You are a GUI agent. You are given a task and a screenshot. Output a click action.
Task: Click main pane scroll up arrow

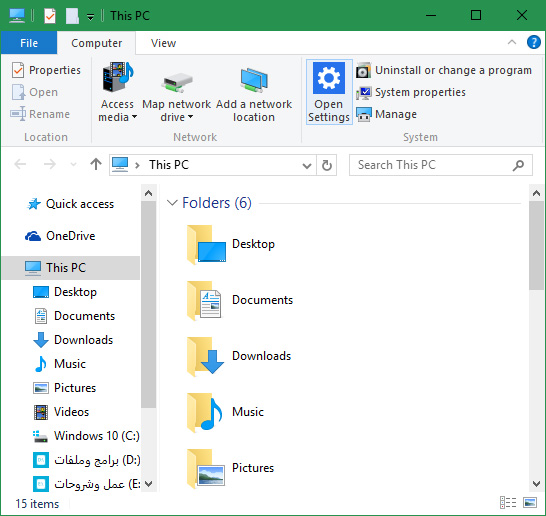pos(536,193)
